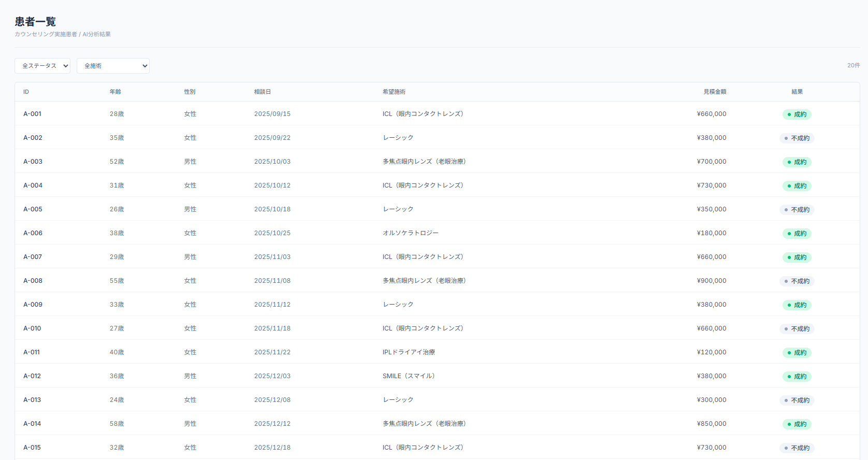The height and width of the screenshot is (460, 868).
Task: Click the 成約 badge in row A-011
Action: [797, 353]
